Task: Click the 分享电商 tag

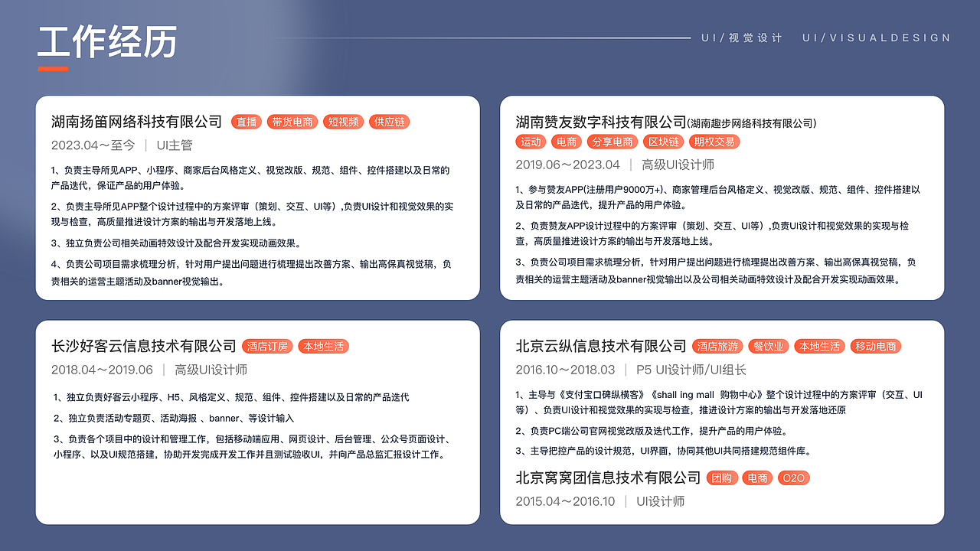Action: point(612,142)
